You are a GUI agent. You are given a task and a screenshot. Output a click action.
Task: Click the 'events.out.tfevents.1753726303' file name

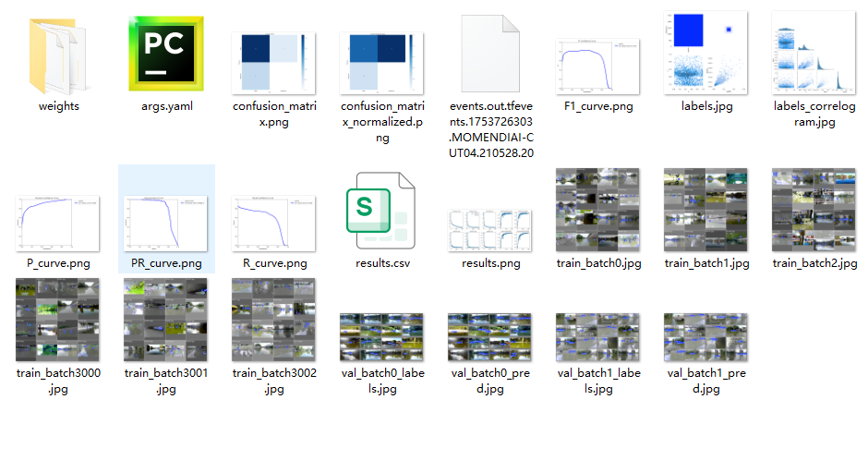(x=491, y=129)
